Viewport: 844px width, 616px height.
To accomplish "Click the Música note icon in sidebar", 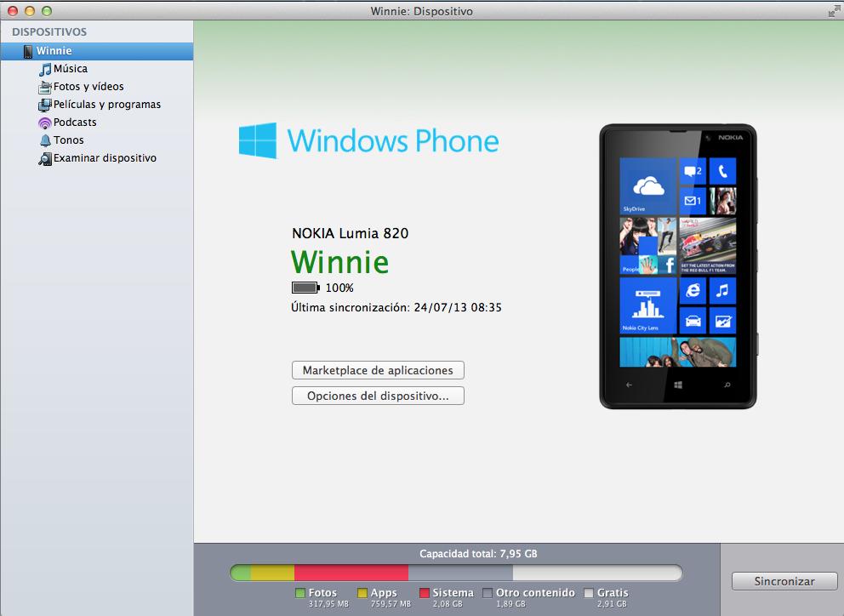I will pyautogui.click(x=45, y=69).
